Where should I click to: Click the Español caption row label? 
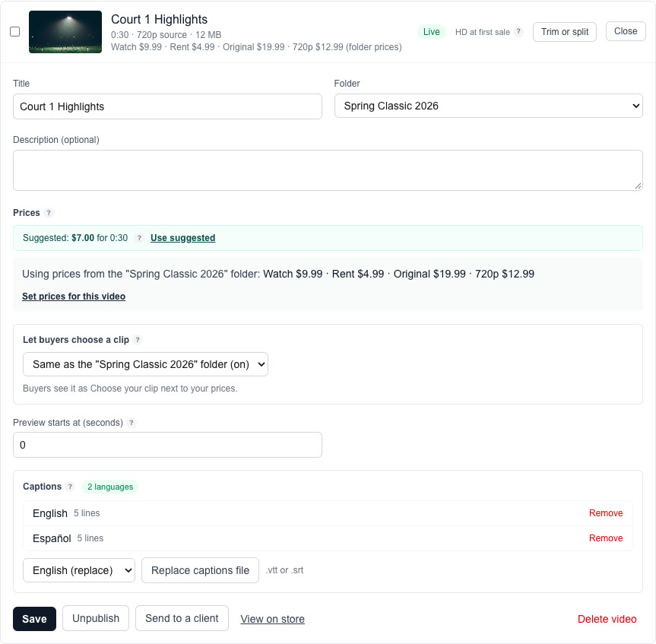52,538
